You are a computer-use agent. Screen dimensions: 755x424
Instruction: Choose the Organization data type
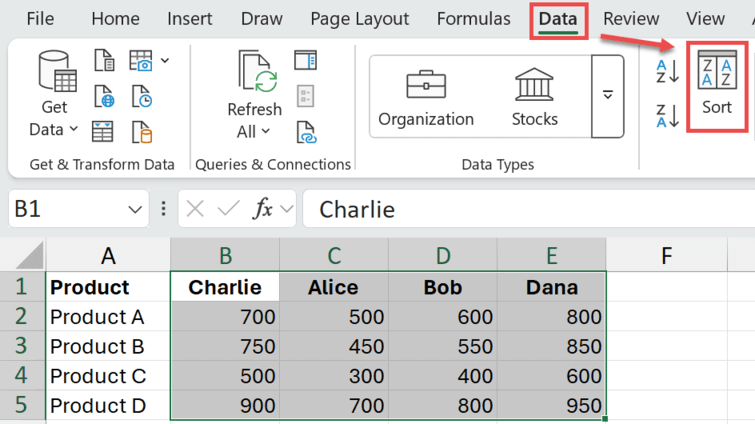[x=426, y=97]
